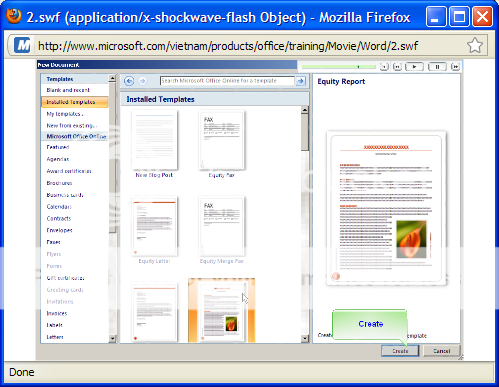Choose the bottom-left unlabeled template thumbnail
The width and height of the screenshot is (499, 387).
pyautogui.click(x=154, y=312)
